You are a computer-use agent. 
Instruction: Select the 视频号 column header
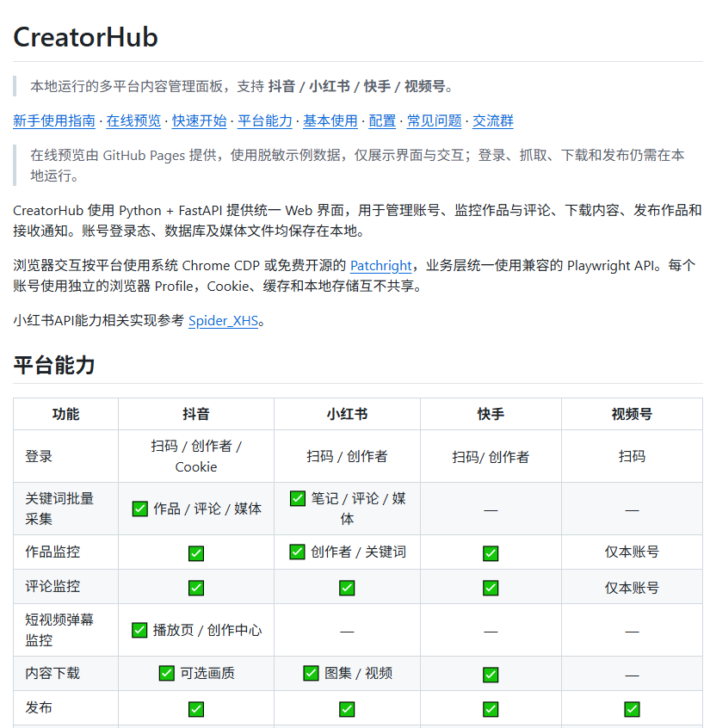click(x=632, y=414)
